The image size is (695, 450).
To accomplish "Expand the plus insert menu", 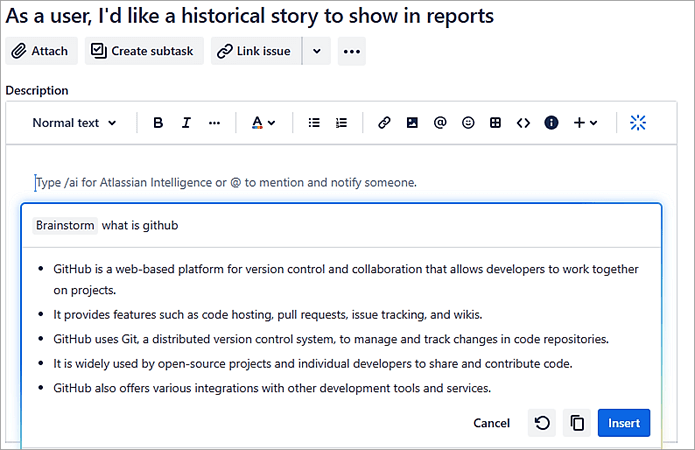I will coord(585,123).
